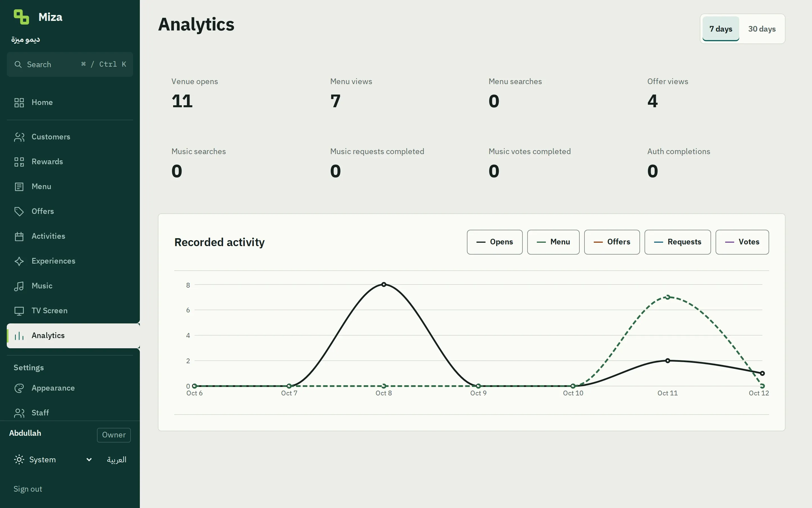Open Music section

[x=70, y=286]
